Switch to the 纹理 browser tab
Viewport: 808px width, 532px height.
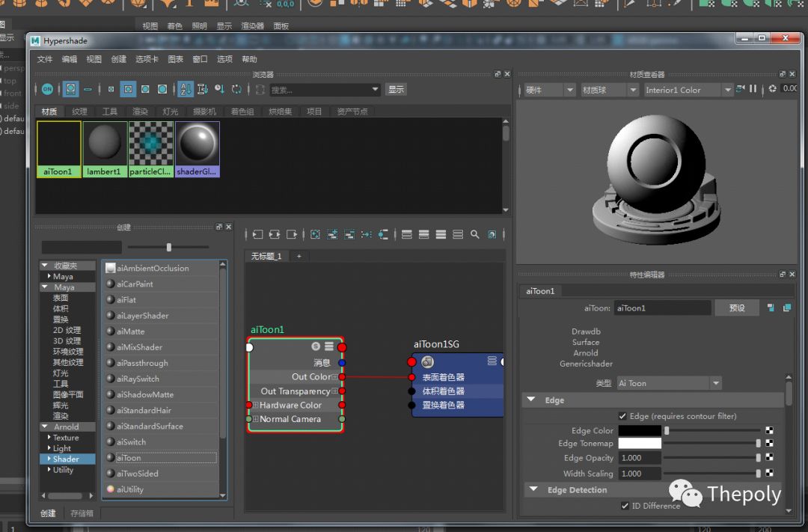[x=79, y=111]
